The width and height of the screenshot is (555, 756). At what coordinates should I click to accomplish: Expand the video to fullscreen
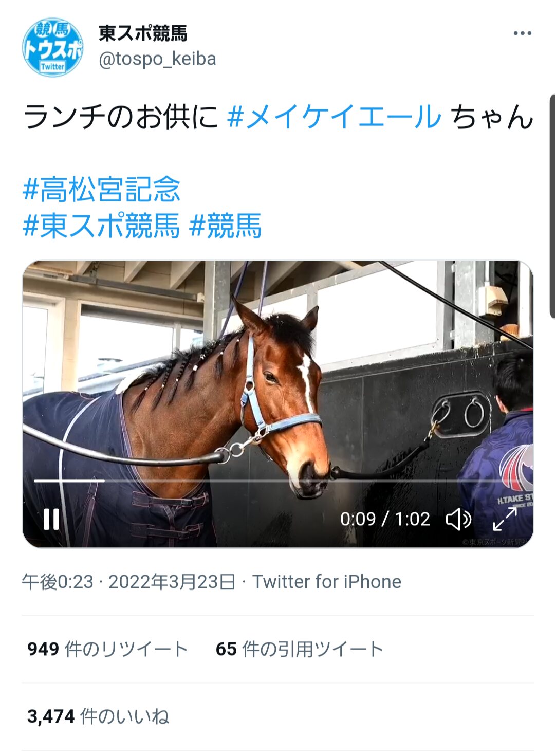(x=505, y=519)
